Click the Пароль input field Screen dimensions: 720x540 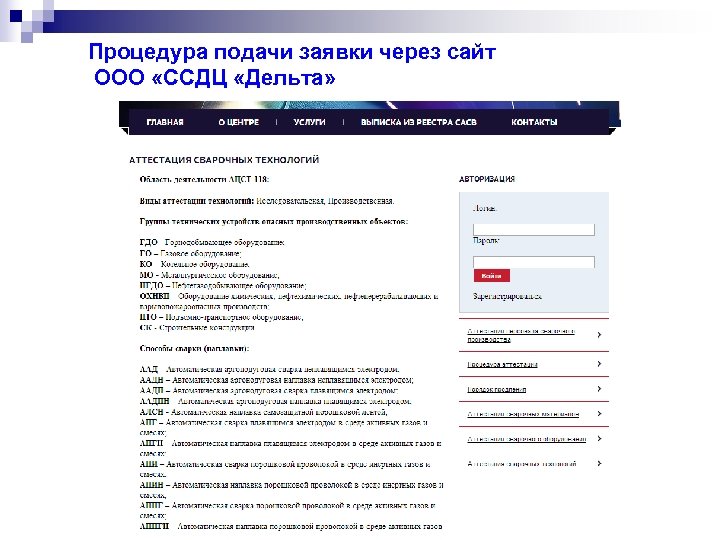click(534, 262)
